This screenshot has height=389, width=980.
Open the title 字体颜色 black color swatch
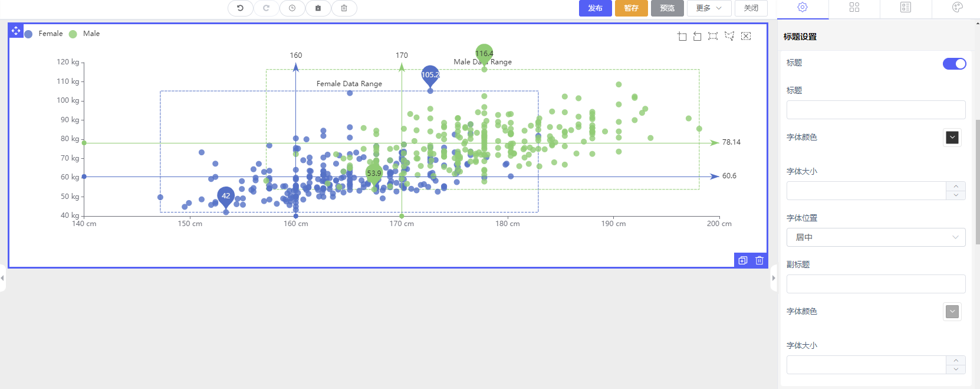pos(952,138)
